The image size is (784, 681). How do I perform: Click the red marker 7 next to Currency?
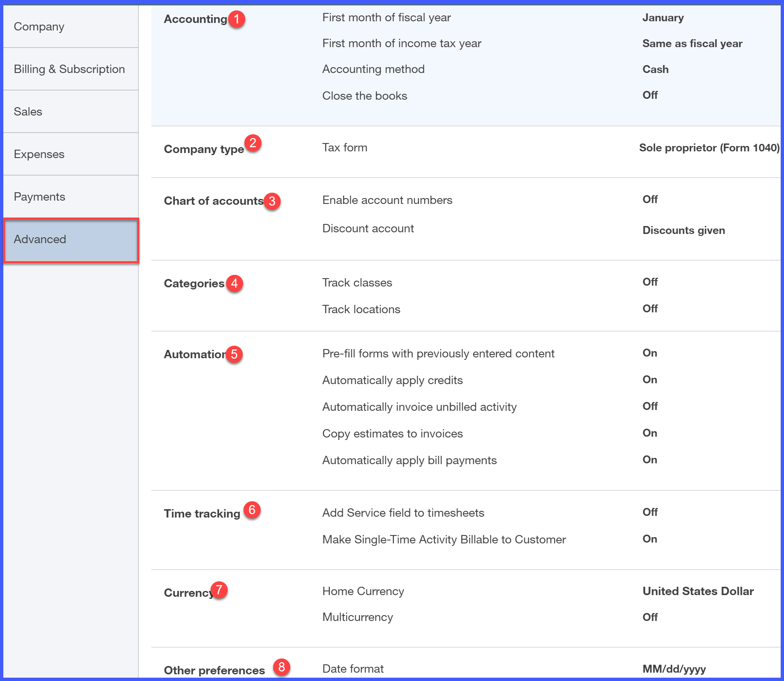pyautogui.click(x=219, y=590)
